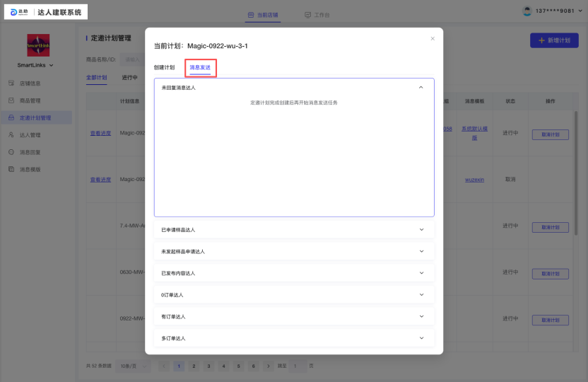Expand the 有订单达人 section
The width and height of the screenshot is (588, 382).
point(421,316)
